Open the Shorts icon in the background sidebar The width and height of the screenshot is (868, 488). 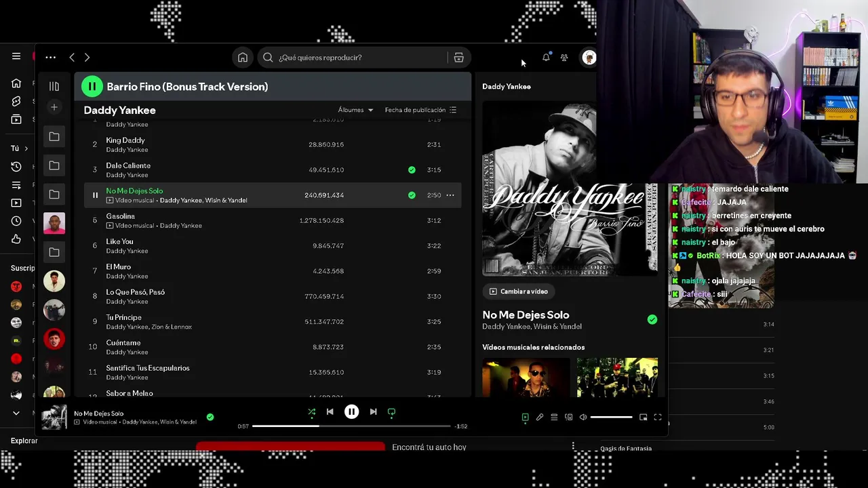[x=16, y=102]
